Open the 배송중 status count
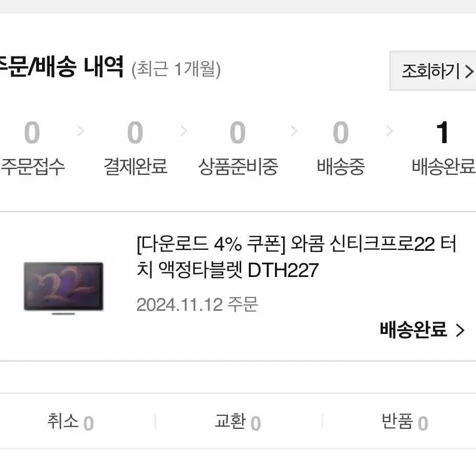The image size is (476, 476). [341, 148]
